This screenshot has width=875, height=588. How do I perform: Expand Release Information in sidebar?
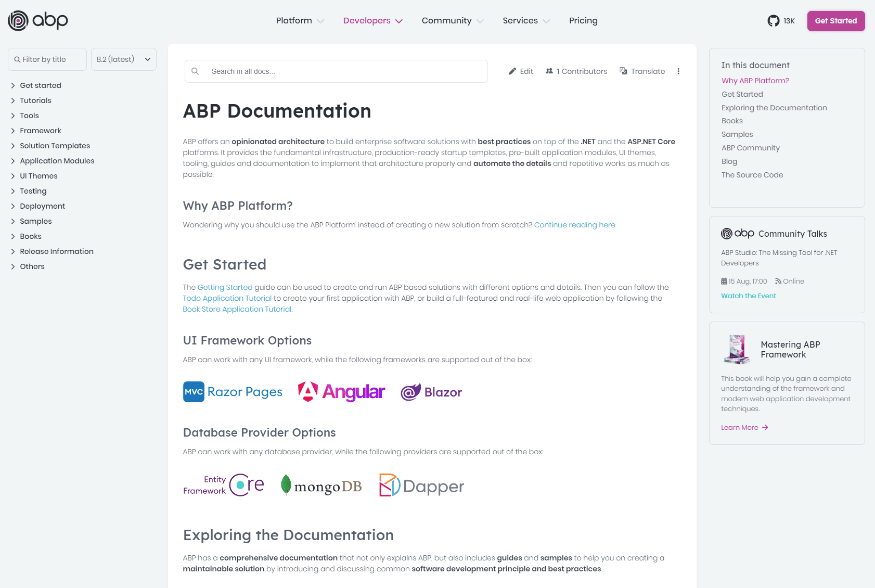13,251
